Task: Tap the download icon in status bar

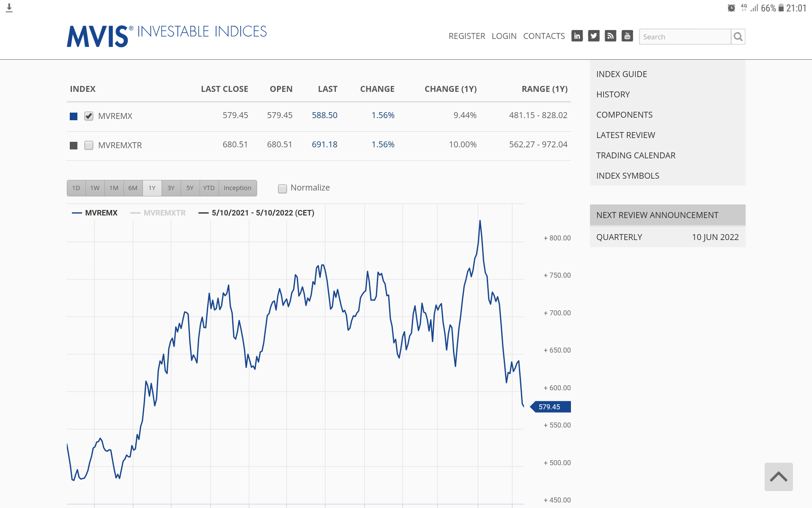Action: [x=9, y=8]
